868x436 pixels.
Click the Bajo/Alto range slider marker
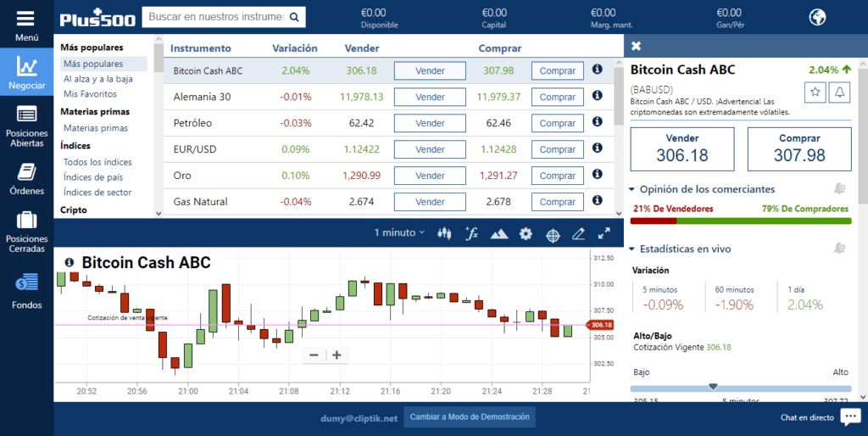click(x=713, y=386)
